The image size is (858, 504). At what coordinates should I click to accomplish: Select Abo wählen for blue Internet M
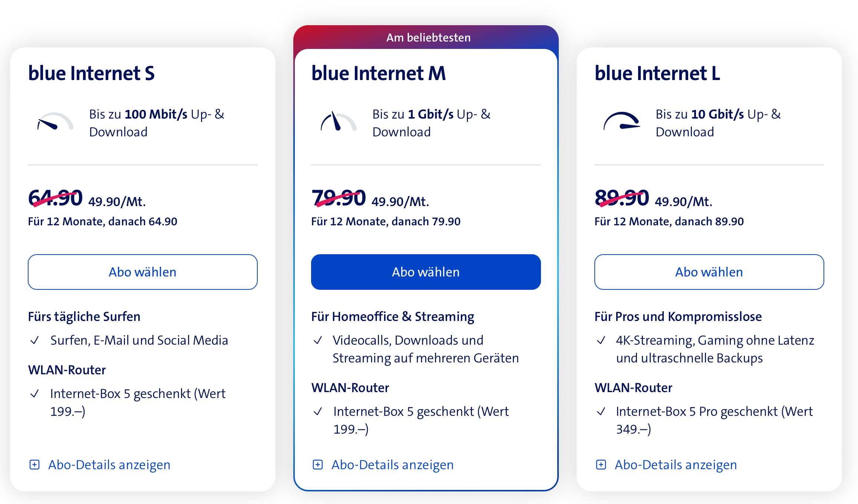pyautogui.click(x=426, y=272)
